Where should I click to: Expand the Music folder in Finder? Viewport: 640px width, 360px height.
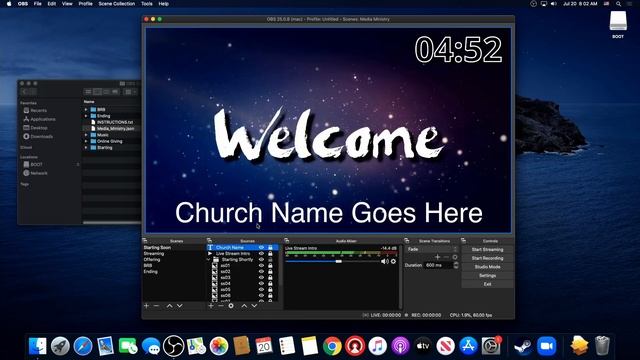[x=86, y=135]
